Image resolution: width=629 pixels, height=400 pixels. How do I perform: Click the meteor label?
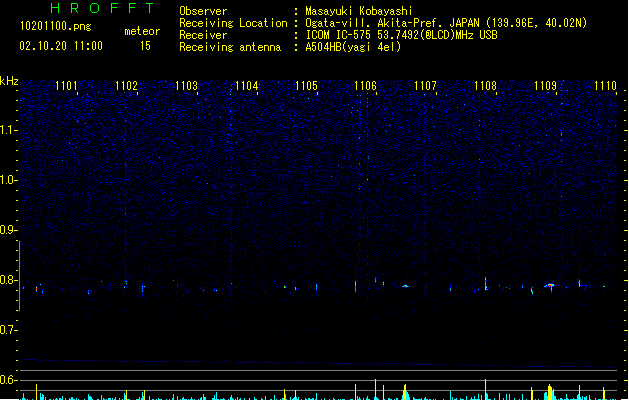142,31
